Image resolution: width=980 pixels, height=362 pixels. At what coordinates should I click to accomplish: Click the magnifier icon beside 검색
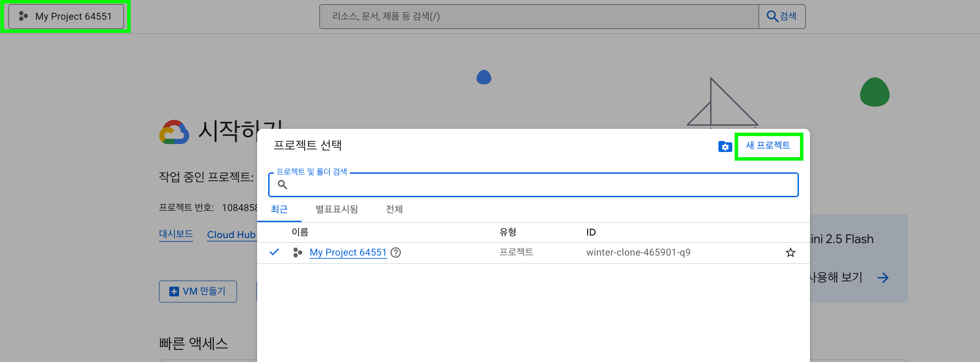772,16
